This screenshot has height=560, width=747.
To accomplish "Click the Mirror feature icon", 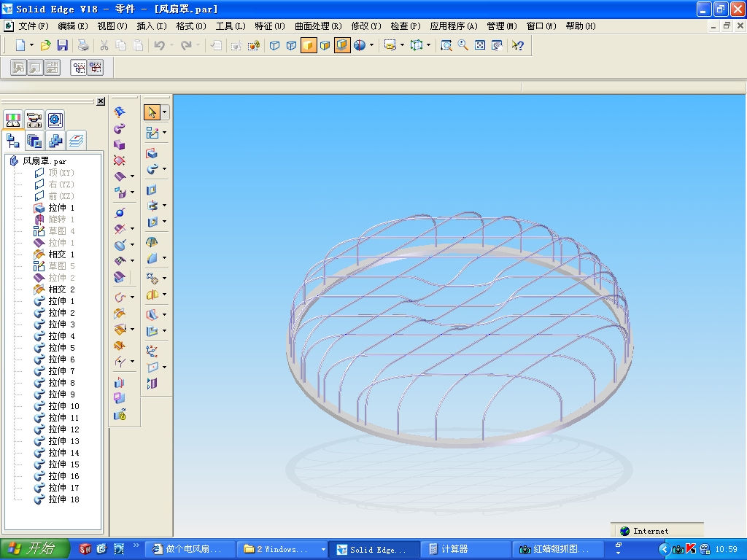I will 152,295.
